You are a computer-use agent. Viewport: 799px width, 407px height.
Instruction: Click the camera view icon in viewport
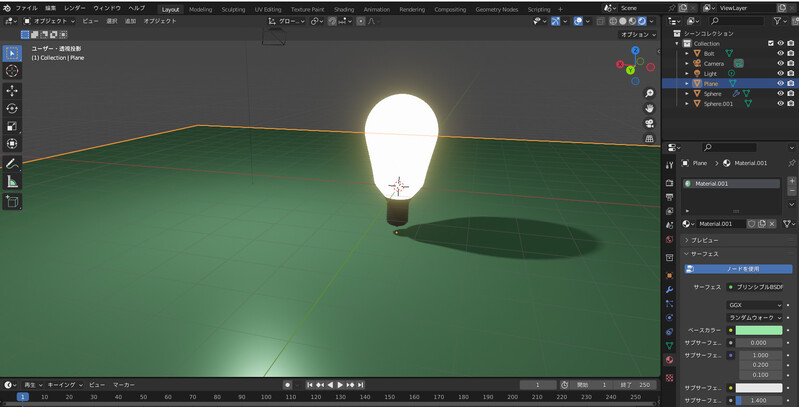click(x=648, y=124)
